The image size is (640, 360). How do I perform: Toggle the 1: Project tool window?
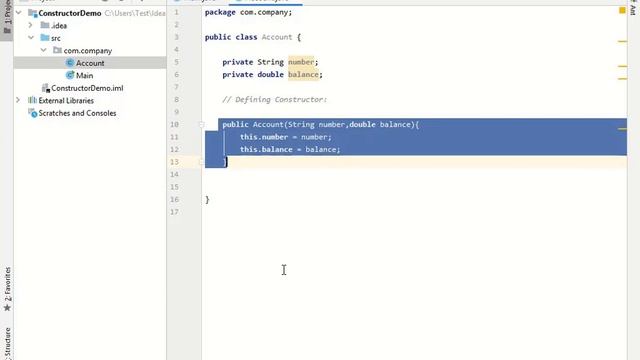(7, 18)
